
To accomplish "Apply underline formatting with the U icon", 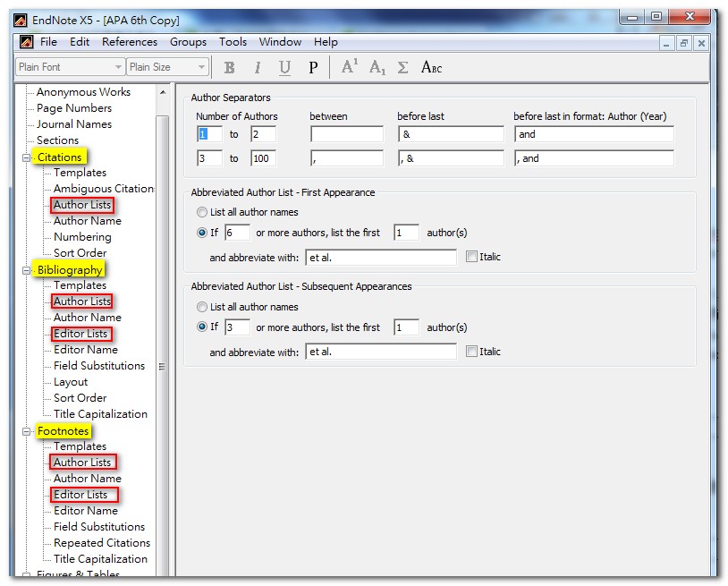I will pyautogui.click(x=284, y=67).
